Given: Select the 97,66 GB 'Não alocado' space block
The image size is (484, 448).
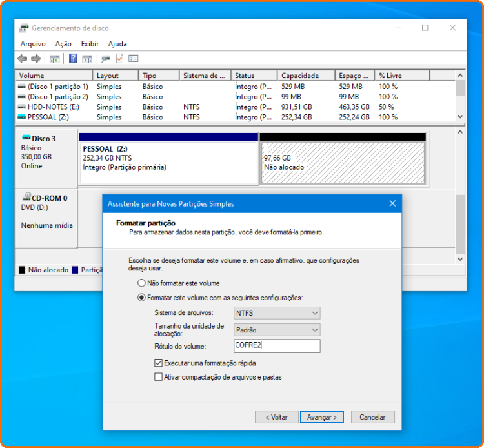Looking at the screenshot, I should tap(343, 159).
